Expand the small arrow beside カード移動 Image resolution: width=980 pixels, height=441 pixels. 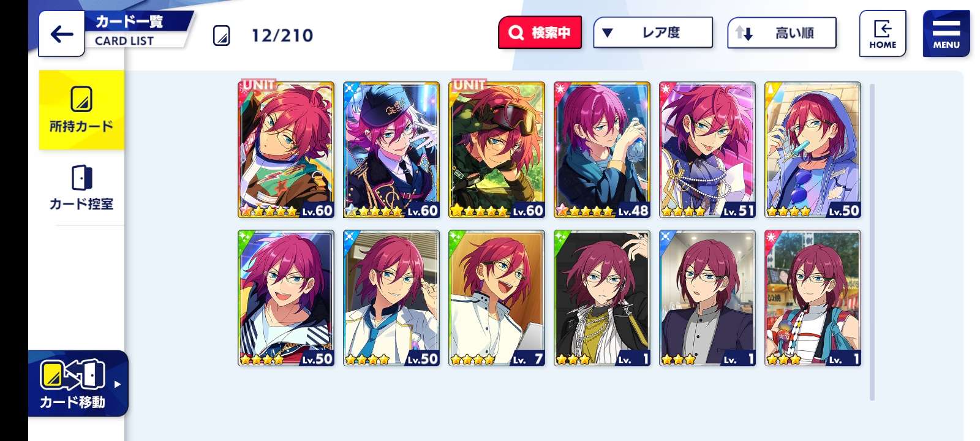click(117, 384)
